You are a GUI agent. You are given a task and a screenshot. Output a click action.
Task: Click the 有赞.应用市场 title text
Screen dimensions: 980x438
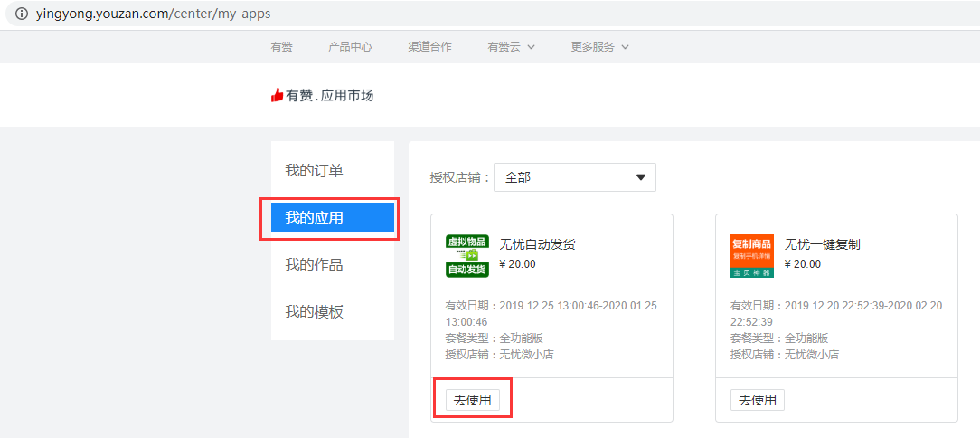[329, 96]
